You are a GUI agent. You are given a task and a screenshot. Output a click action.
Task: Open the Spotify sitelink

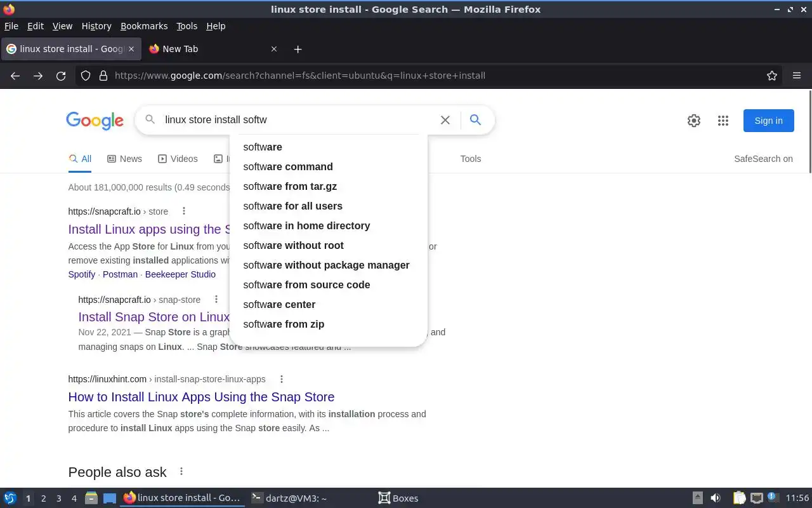tap(82, 274)
